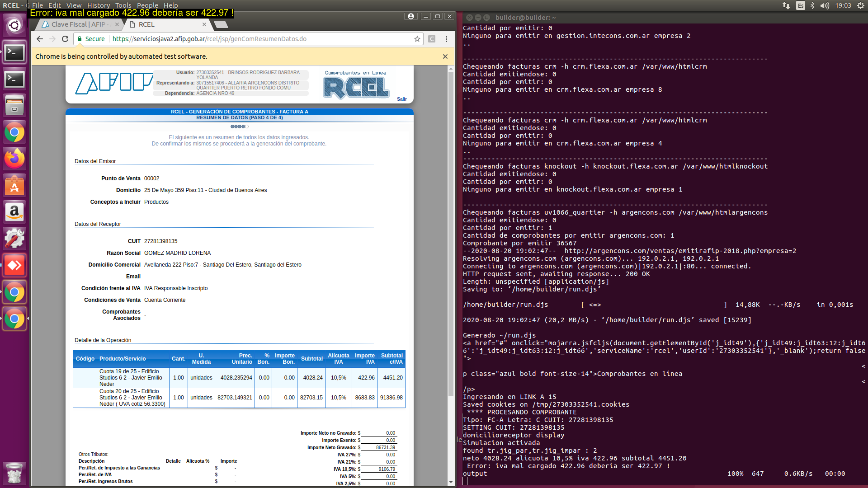868x488 pixels.
Task: Click Cuota 19 de 25 product description
Action: click(131, 378)
